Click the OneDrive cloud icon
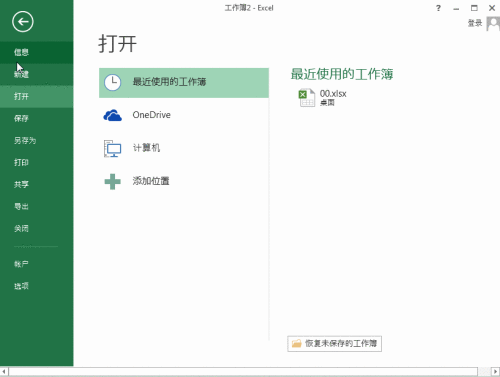500x377 pixels. [113, 115]
